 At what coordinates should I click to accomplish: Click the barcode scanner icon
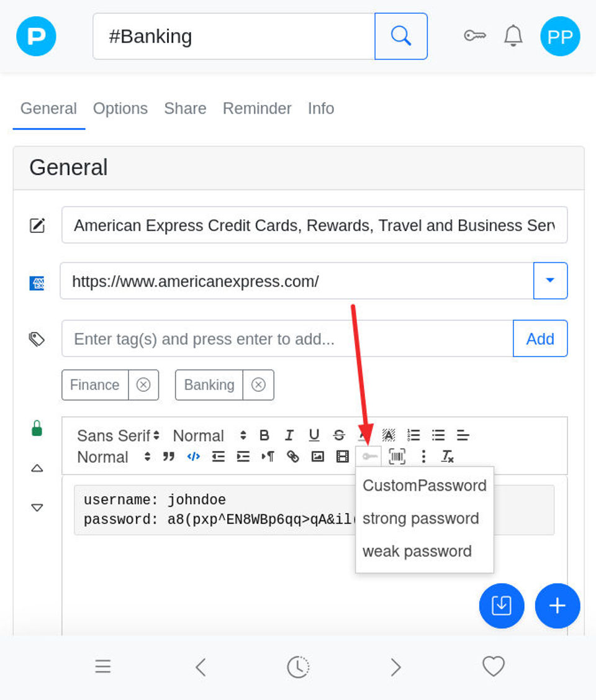pos(397,457)
